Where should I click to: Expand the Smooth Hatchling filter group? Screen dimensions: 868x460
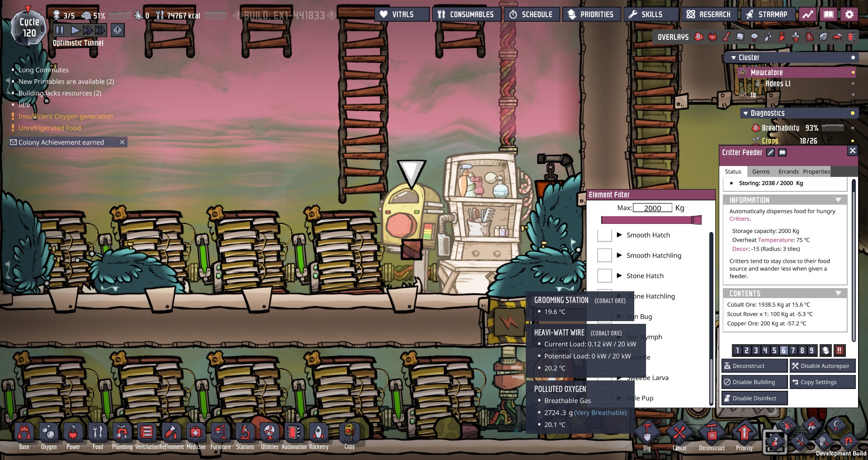pyautogui.click(x=619, y=255)
